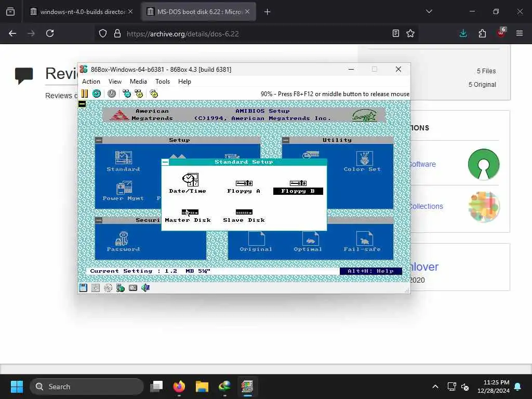The image size is (532, 399).
Task: Select Floppy B in Standard Setup
Action: pos(298,187)
